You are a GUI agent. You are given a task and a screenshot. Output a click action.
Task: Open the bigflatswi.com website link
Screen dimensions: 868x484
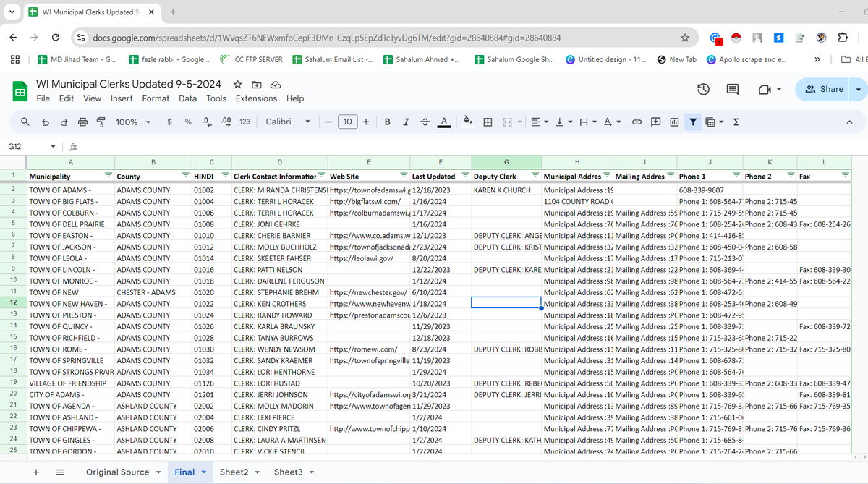tap(365, 201)
